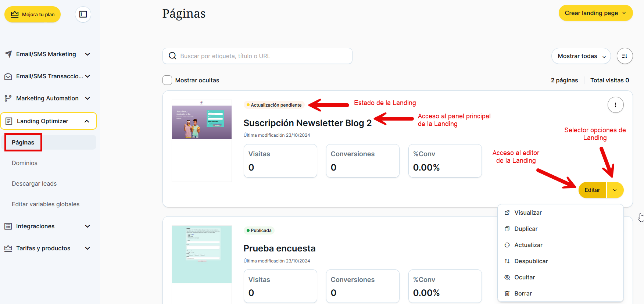Click the Integraciones list icon
This screenshot has width=644, height=304.
(8, 226)
